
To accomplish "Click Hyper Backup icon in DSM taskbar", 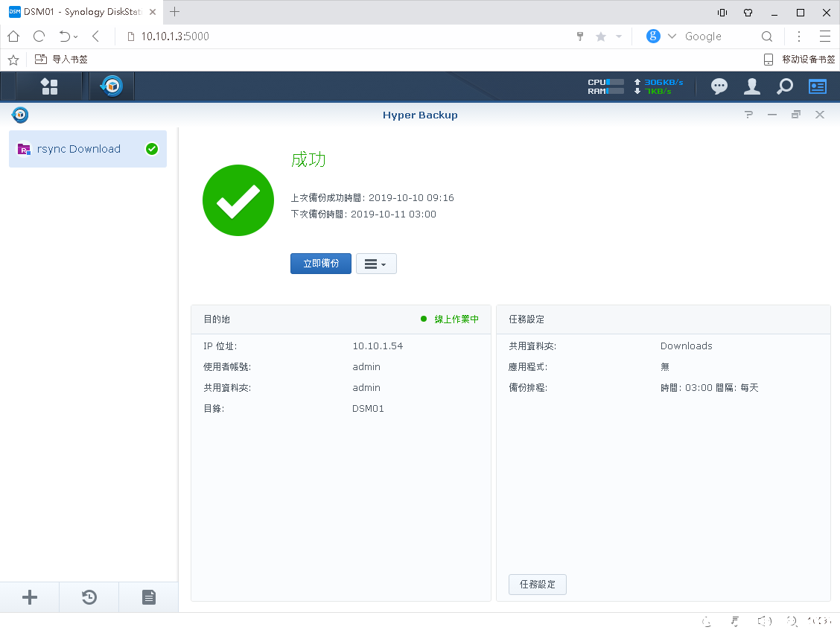I will point(112,86).
